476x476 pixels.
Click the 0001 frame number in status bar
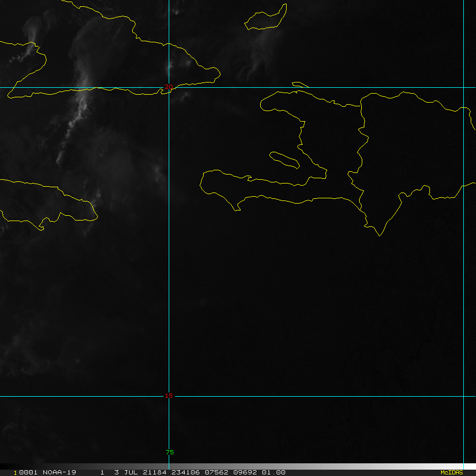[x=22, y=472]
